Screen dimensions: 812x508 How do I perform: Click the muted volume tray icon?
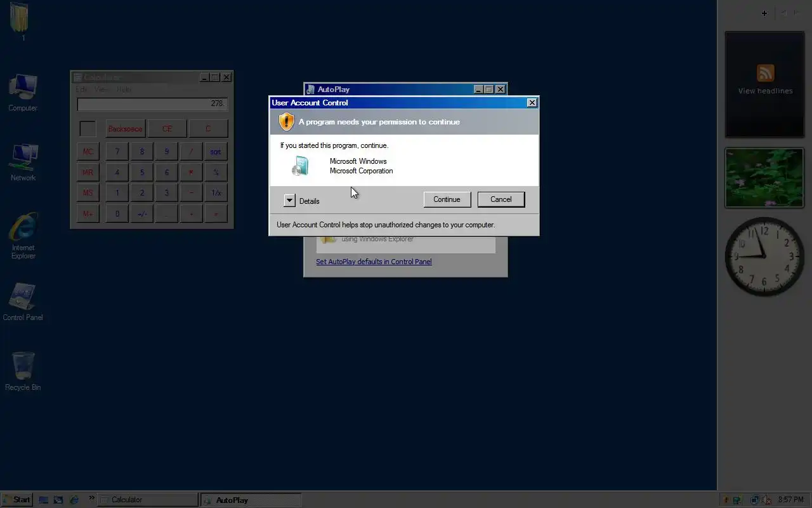[x=766, y=500]
